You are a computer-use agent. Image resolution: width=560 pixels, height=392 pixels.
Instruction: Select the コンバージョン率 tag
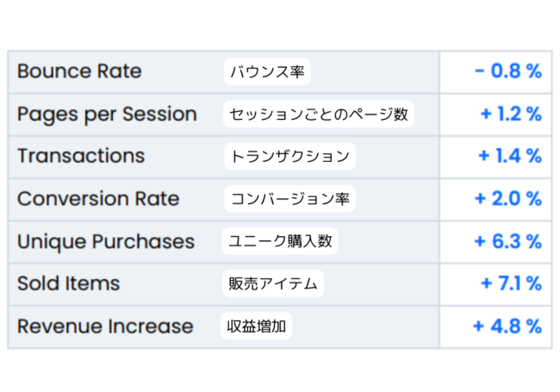[289, 199]
